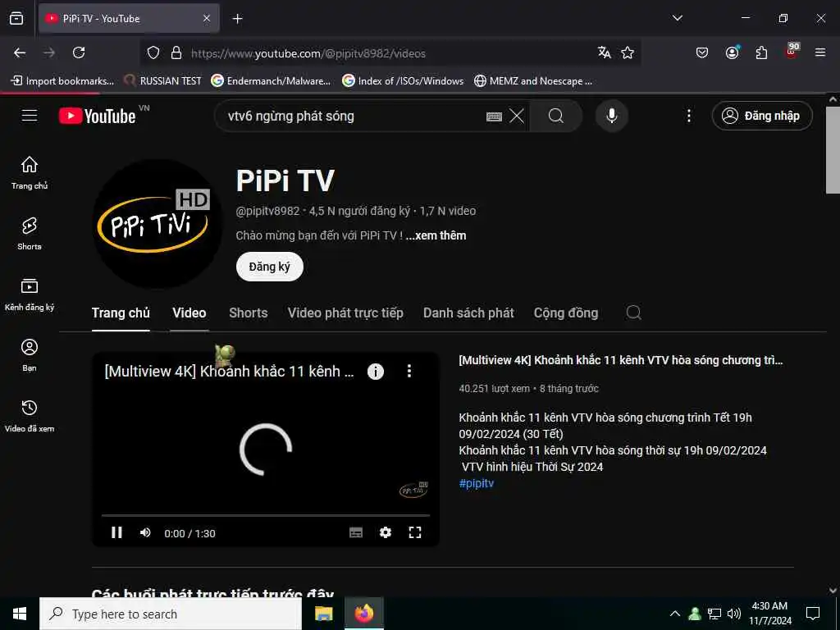Image resolution: width=840 pixels, height=630 pixels.
Task: Open Index of /ISOs/Windows bookmark
Action: coord(403,81)
